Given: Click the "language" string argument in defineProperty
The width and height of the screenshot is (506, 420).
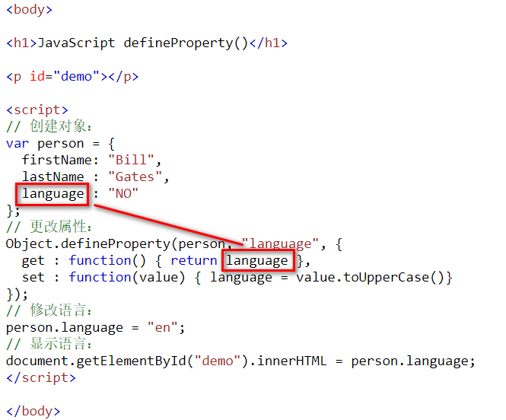Looking at the screenshot, I should coord(280,244).
